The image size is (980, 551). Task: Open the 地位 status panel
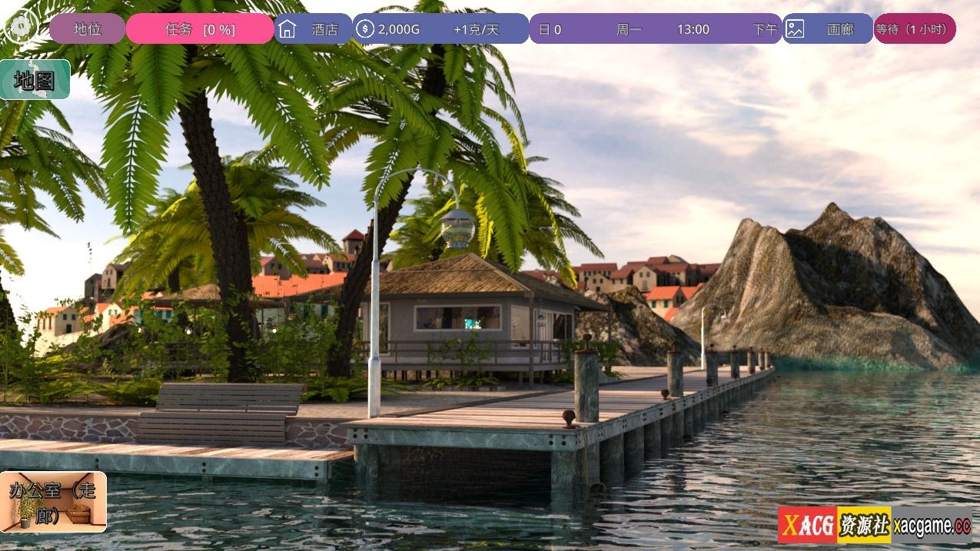(87, 29)
